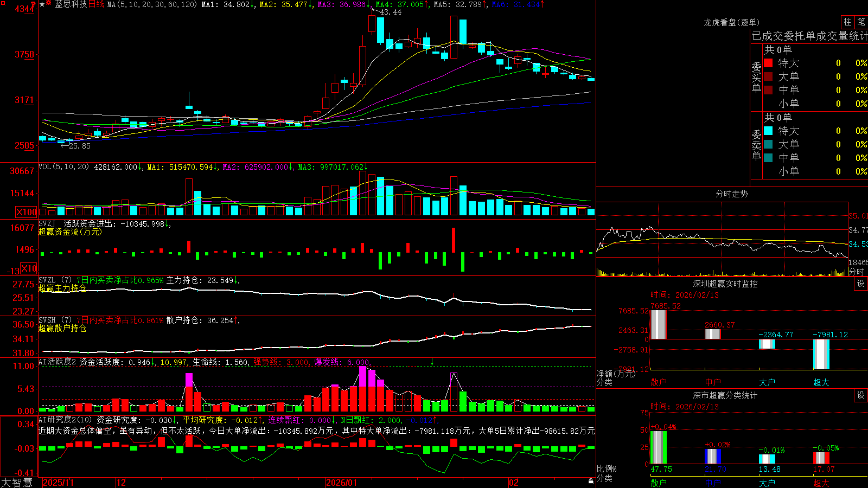868x488 pixels.
Task: Switch to 柱 bar view in 龙虎看盘
Action: (x=847, y=22)
